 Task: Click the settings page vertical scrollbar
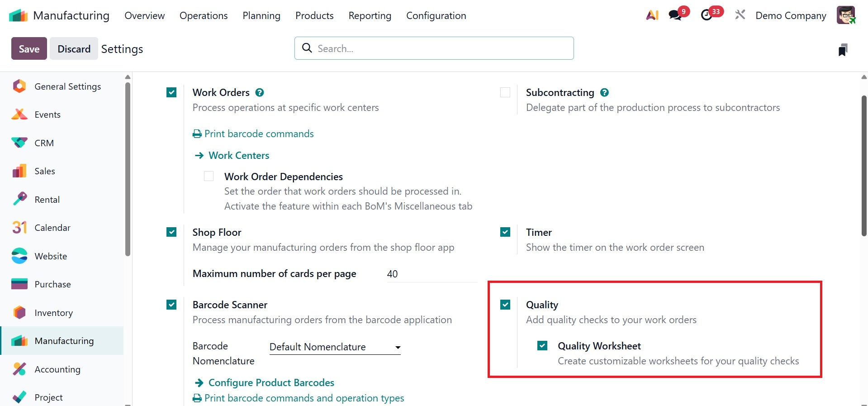click(864, 166)
